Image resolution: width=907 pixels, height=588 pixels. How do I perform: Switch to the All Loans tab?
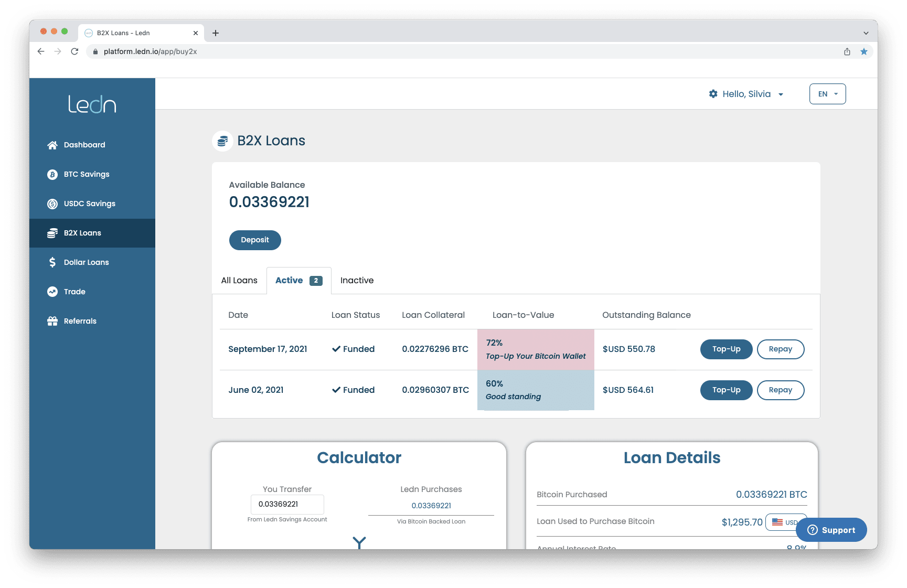tap(239, 281)
